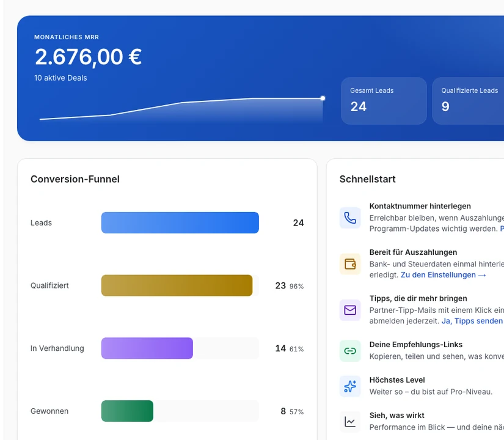Viewport: 504px width, 440px height.
Task: Click the MRR chart end point marker
Action: pos(323,98)
